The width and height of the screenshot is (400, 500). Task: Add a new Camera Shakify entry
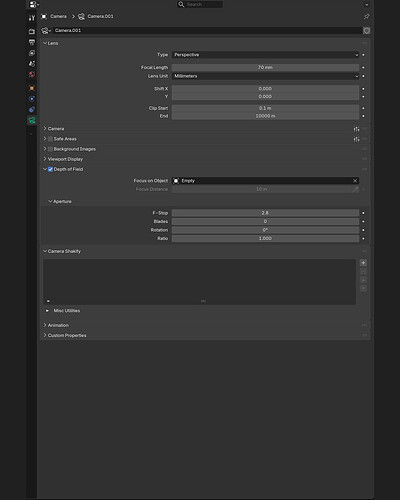[x=363, y=263]
